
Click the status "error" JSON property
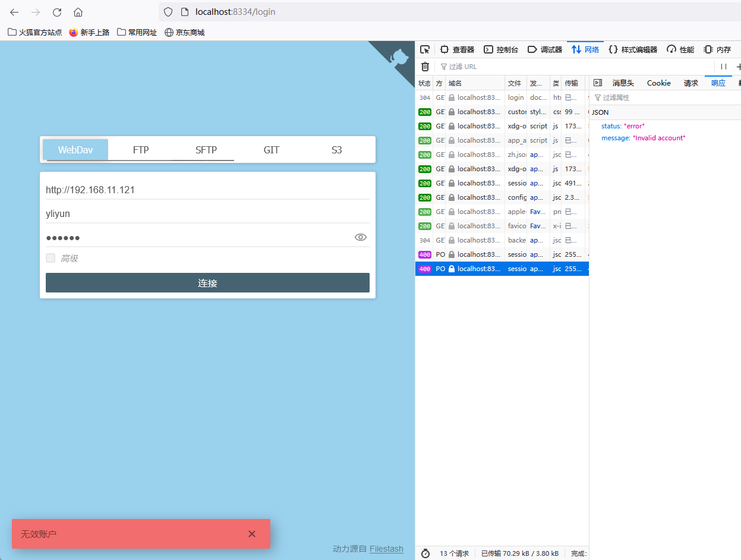click(623, 126)
